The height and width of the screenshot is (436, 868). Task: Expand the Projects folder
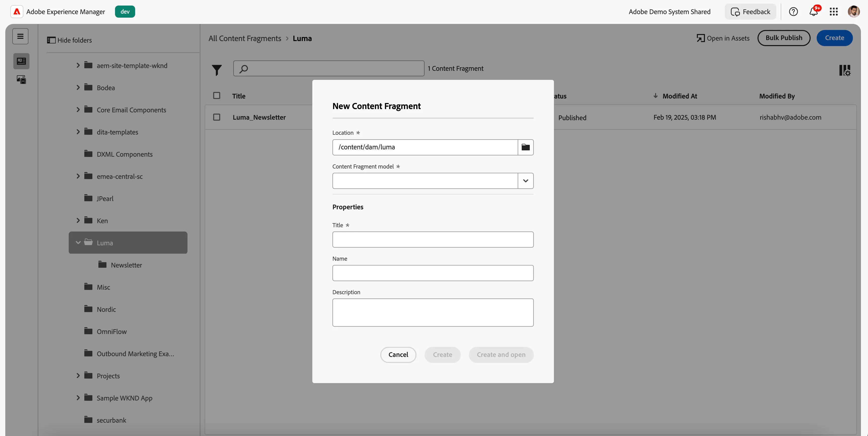tap(78, 375)
